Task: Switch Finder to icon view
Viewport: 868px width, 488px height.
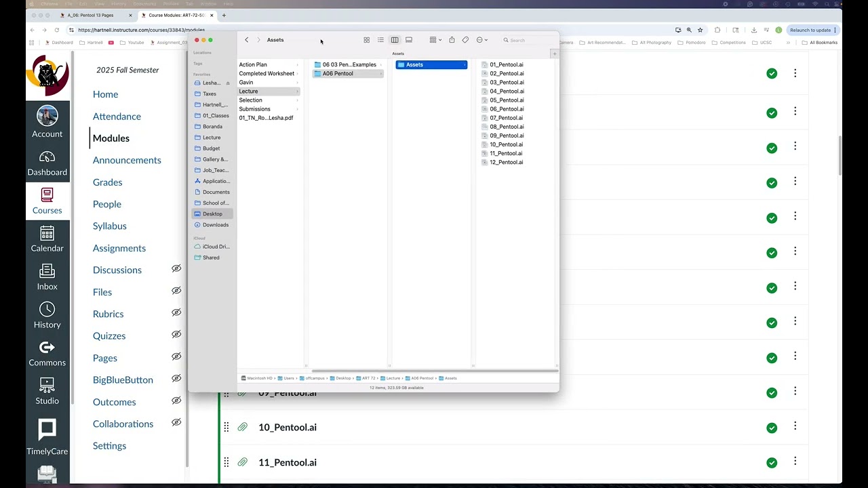Action: tap(367, 40)
